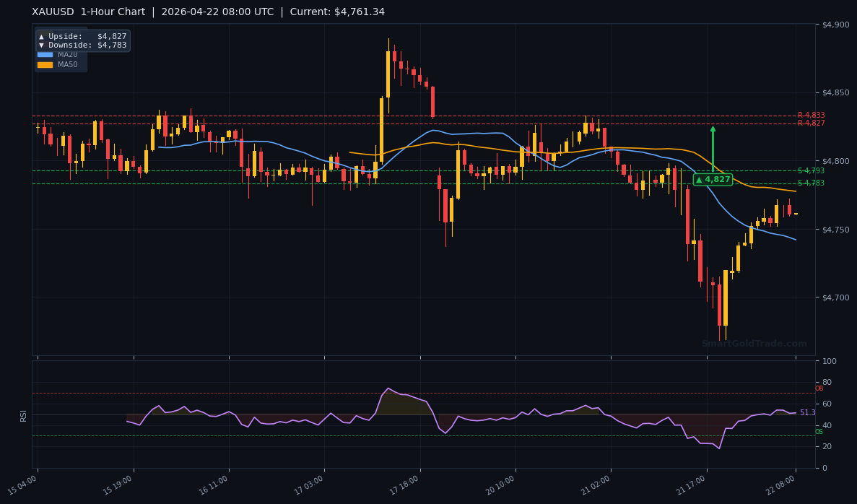This screenshot has height=504, width=857.
Task: Select the MA50 orange color swatch
Action: (x=45, y=64)
